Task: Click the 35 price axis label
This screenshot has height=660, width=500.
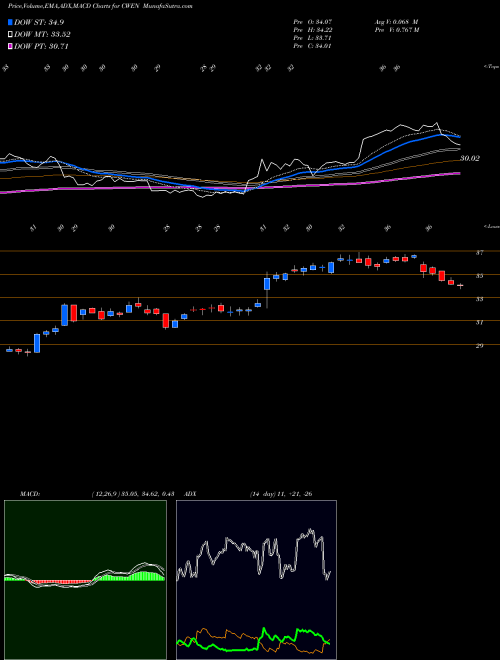Action: [x=480, y=276]
